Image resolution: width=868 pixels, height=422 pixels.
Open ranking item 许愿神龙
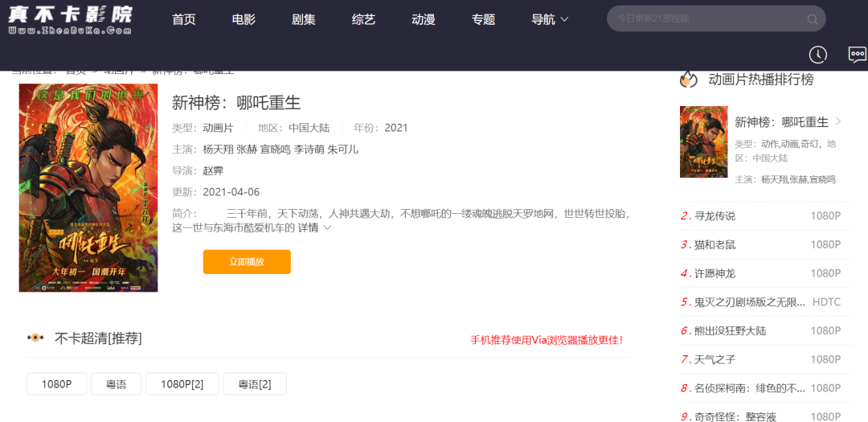[714, 273]
